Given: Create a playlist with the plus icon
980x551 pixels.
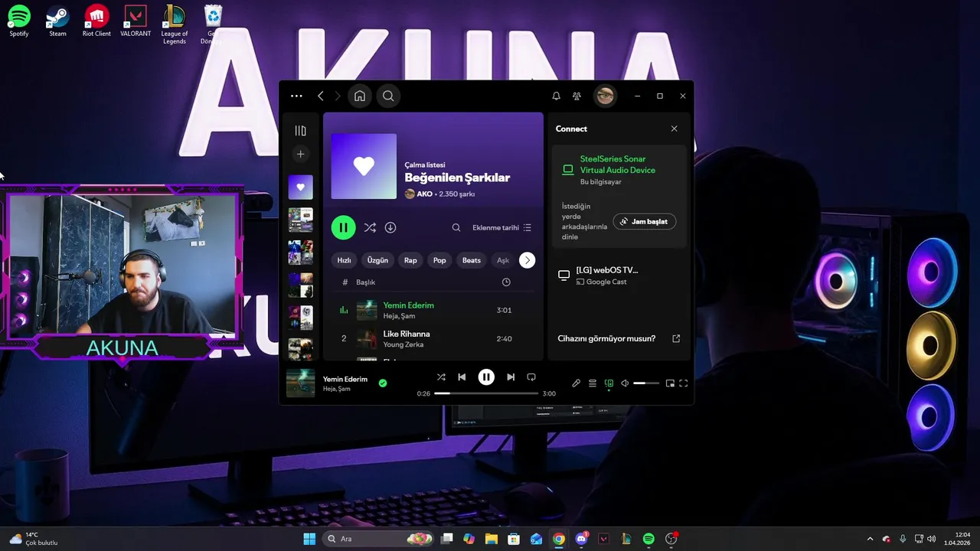Looking at the screenshot, I should click(x=300, y=154).
